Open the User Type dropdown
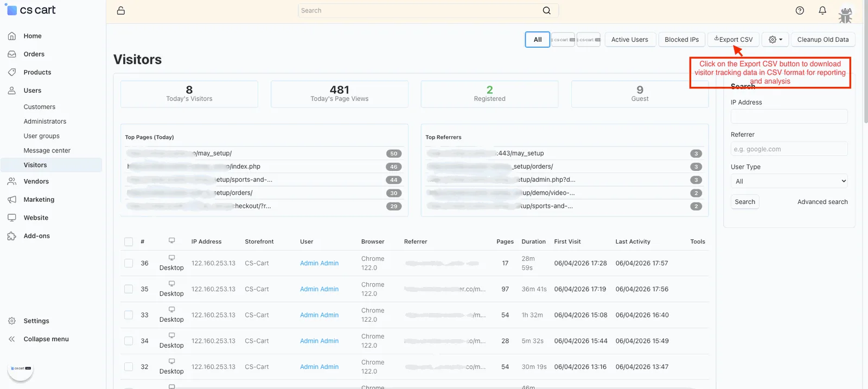 pyautogui.click(x=789, y=181)
